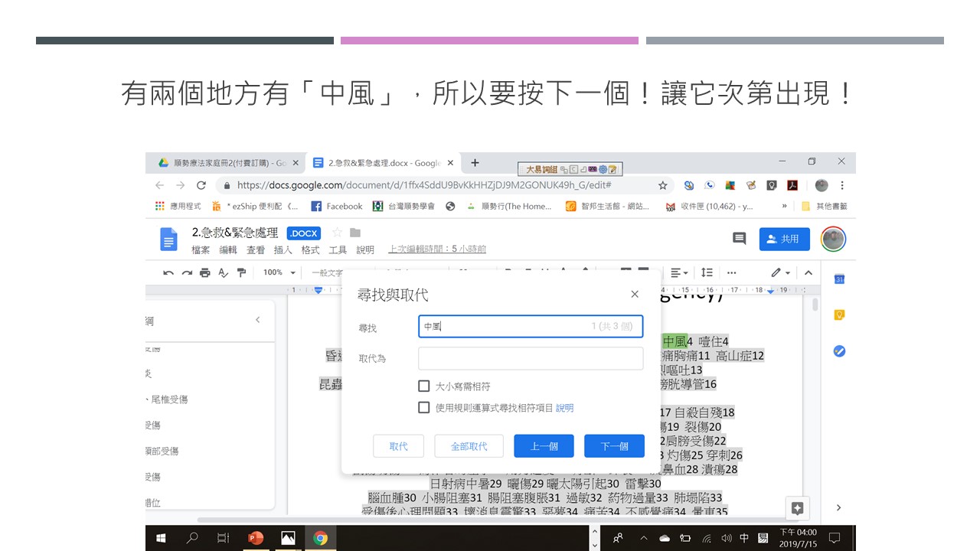
Task: Click the line spacing toolbar icon
Action: (707, 272)
